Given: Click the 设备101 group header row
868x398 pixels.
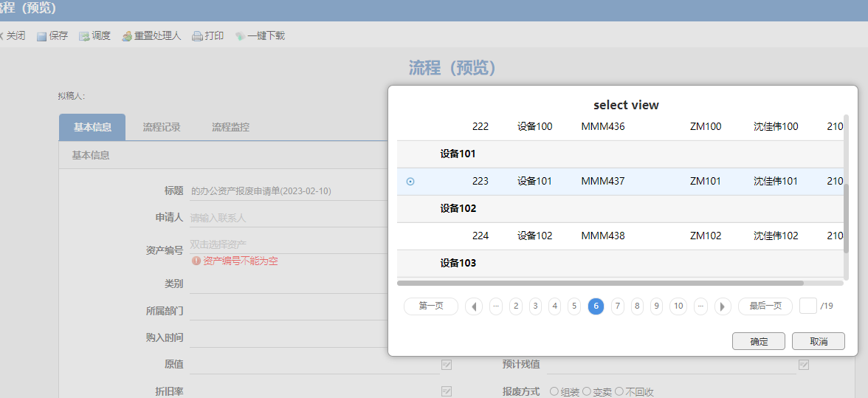Looking at the screenshot, I should tap(620, 154).
